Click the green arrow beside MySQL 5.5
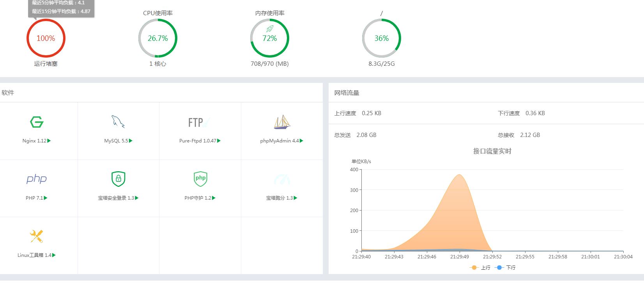The image size is (644, 288). [131, 141]
